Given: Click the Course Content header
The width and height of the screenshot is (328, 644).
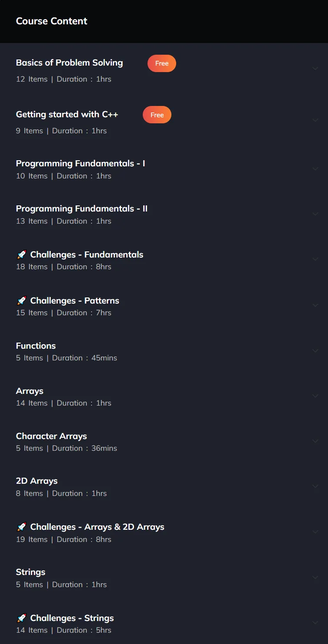Looking at the screenshot, I should tap(52, 21).
